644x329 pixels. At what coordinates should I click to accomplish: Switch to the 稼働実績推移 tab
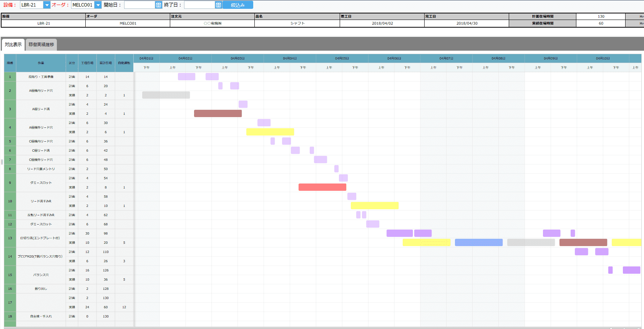(x=41, y=45)
